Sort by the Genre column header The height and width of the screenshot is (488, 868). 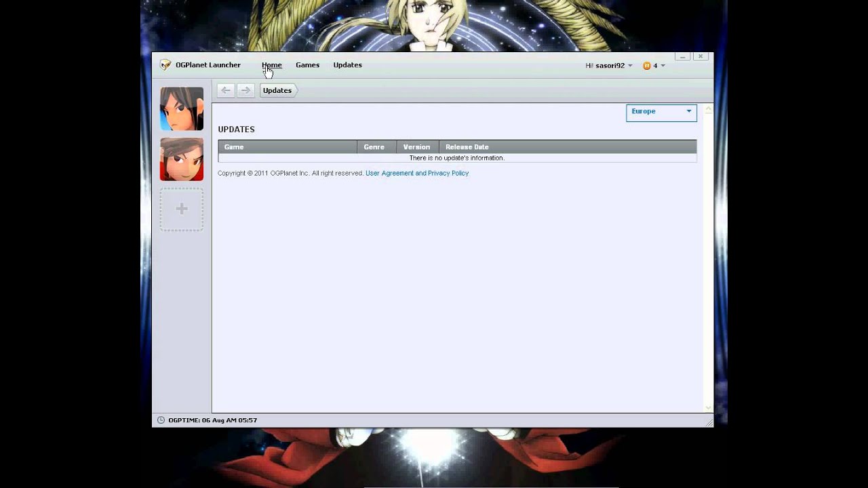(x=377, y=147)
